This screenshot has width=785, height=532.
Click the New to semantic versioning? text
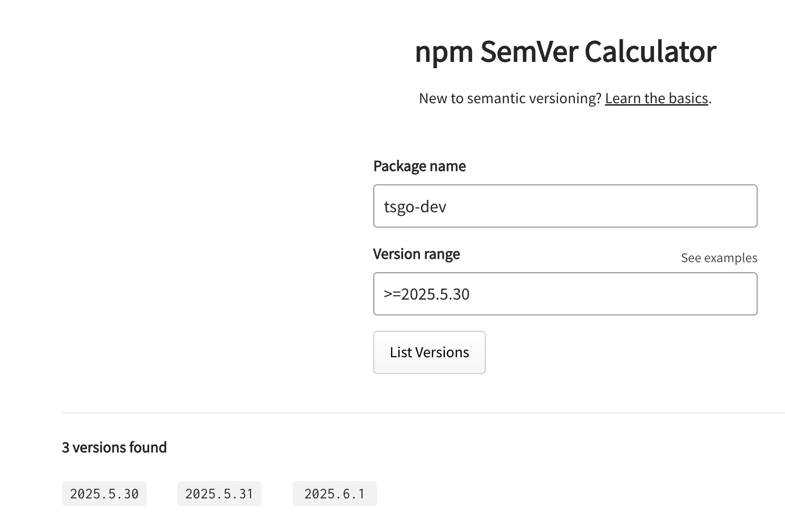510,98
